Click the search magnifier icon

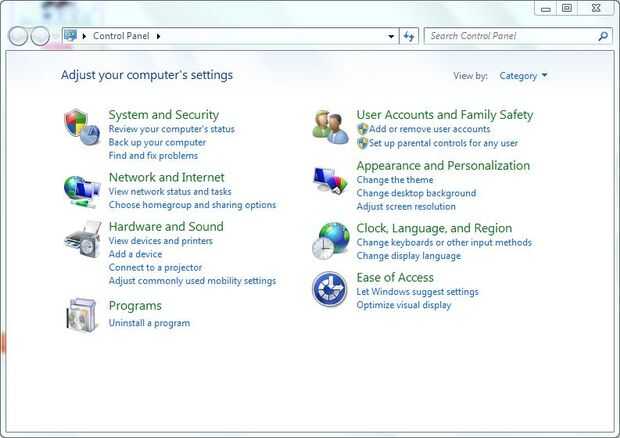[x=603, y=36]
